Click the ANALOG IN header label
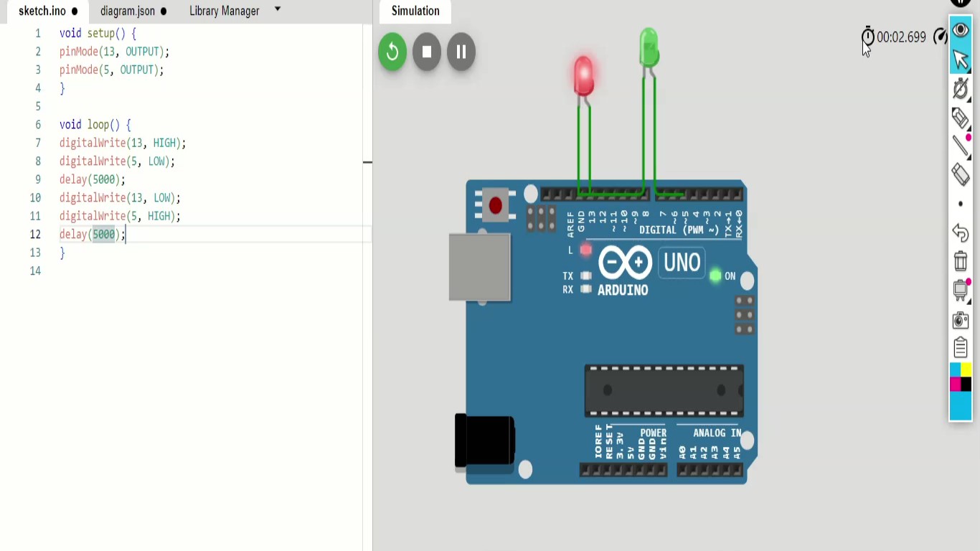 (717, 433)
